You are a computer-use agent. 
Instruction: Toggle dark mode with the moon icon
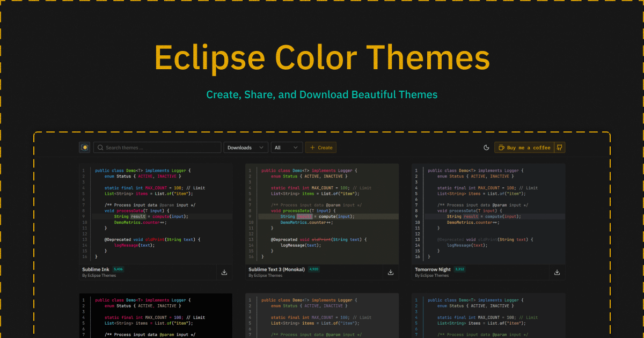(486, 147)
